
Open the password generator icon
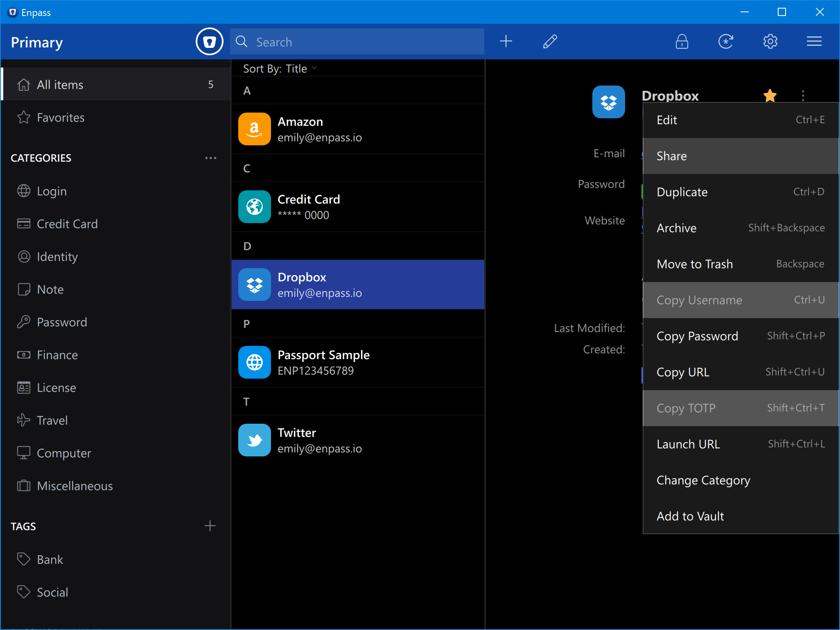(x=726, y=41)
